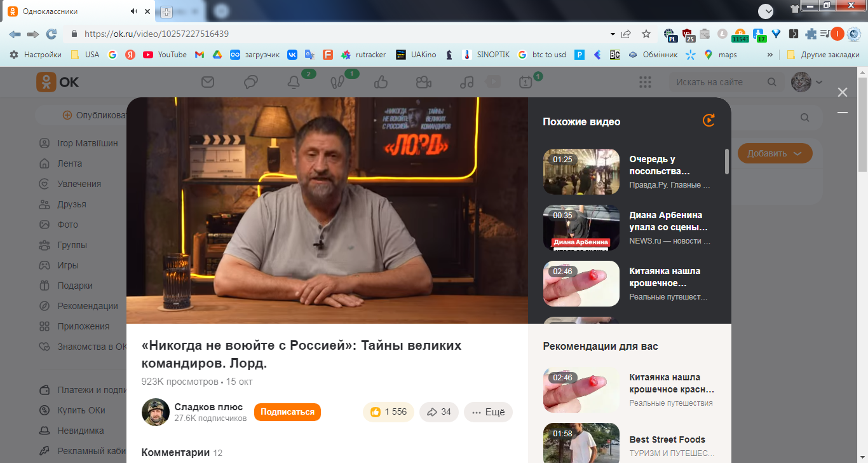The height and width of the screenshot is (463, 868).
Task: Click the Сладков плюс channel avatar
Action: coord(155,412)
